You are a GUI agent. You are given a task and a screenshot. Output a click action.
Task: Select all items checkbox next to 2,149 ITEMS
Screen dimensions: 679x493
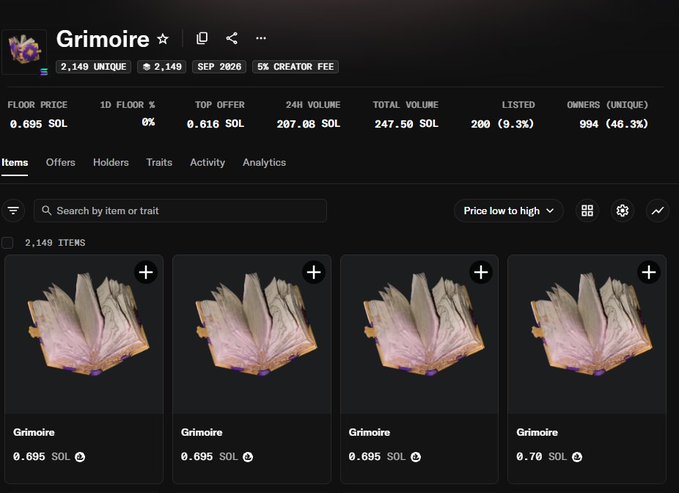[7, 243]
